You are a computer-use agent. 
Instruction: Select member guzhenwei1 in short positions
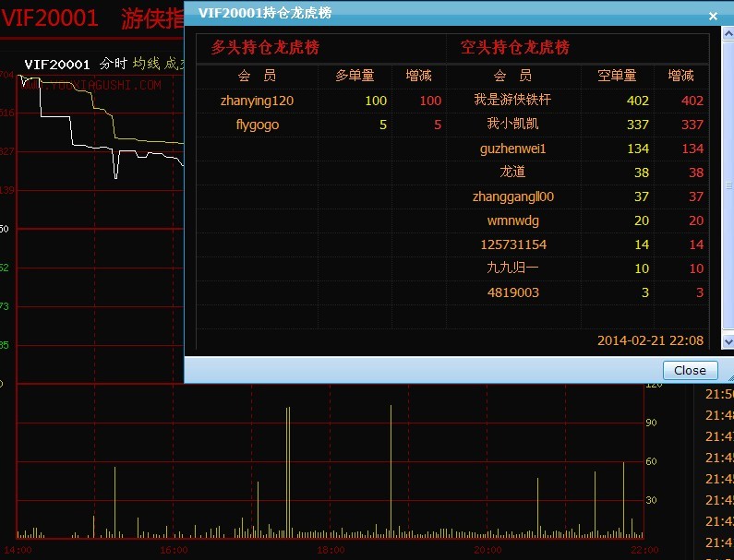[513, 149]
